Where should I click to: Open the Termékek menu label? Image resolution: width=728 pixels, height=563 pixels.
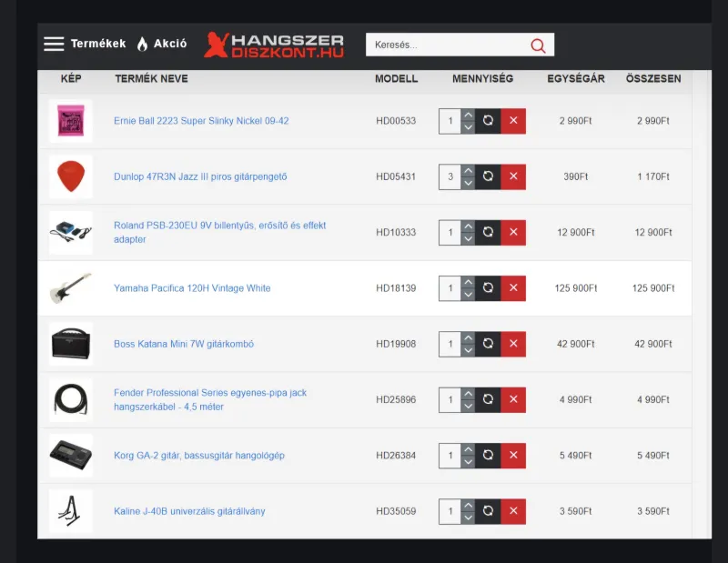[98, 44]
